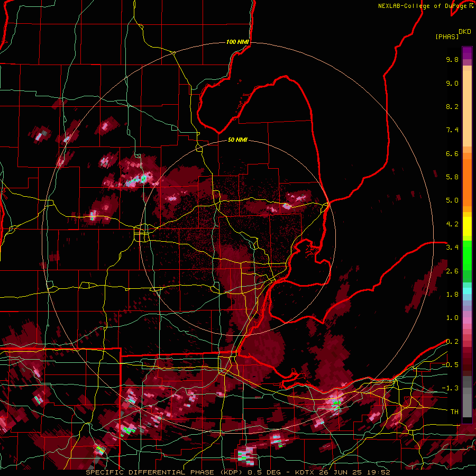Select the 9.0 legend value

pyautogui.click(x=452, y=83)
